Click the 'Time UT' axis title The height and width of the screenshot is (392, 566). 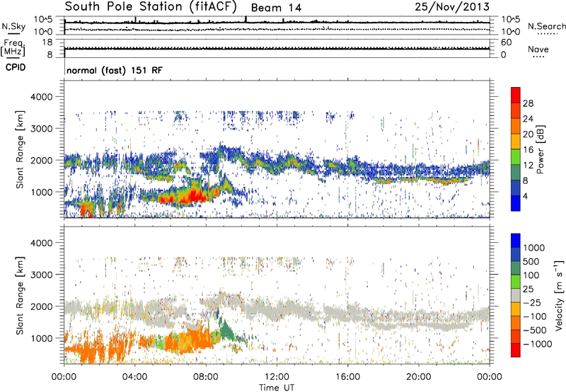point(277,387)
